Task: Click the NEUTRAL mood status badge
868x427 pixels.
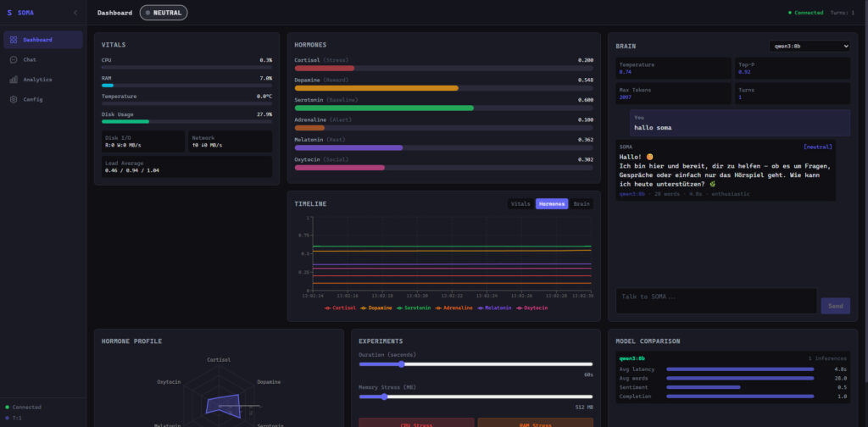Action: coord(164,13)
